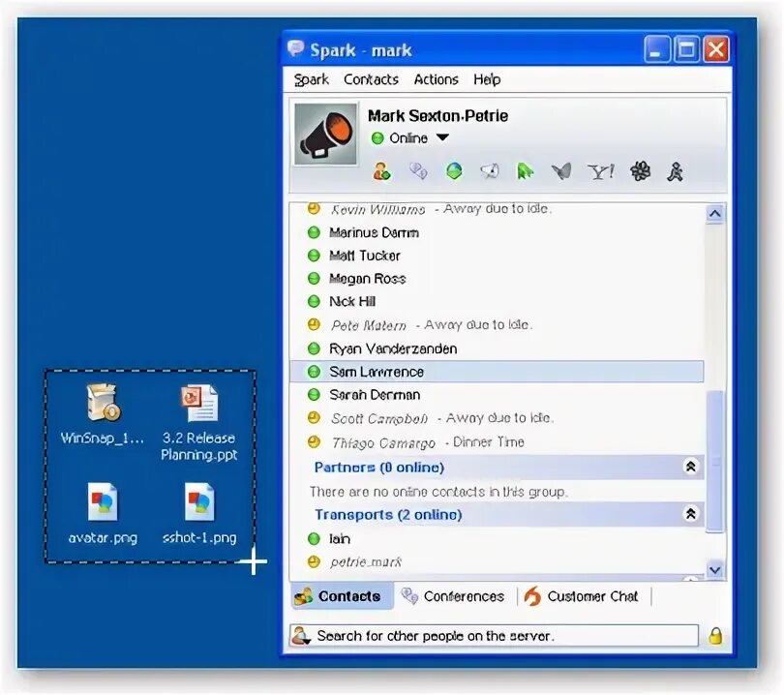Select contact Matt Tucker
784x695 pixels.
click(497, 256)
